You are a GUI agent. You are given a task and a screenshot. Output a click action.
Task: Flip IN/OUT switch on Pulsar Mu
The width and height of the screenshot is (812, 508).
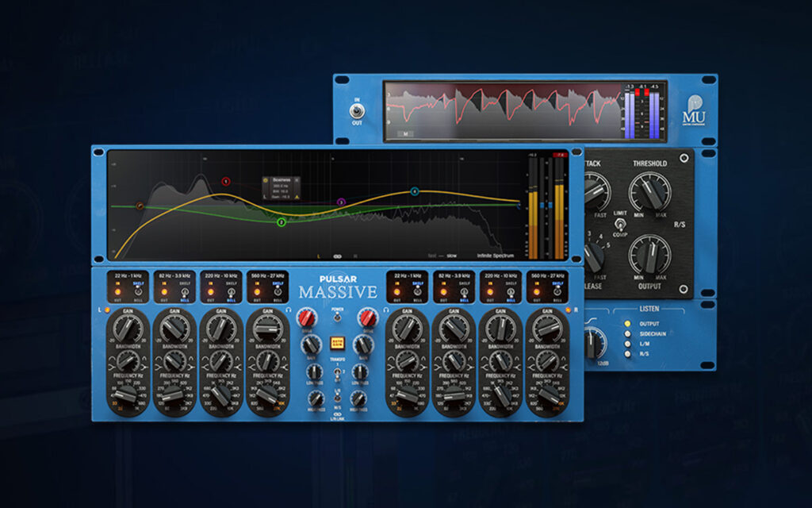357,111
